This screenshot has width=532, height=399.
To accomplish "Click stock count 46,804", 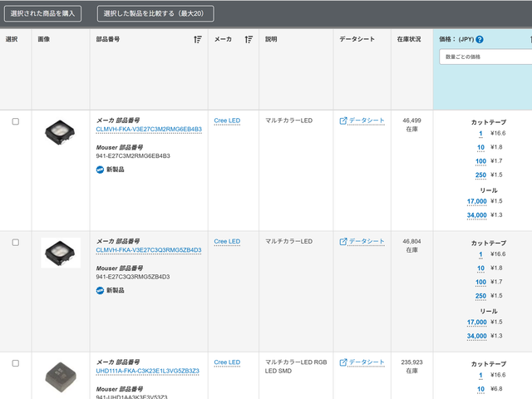I will click(x=411, y=242).
